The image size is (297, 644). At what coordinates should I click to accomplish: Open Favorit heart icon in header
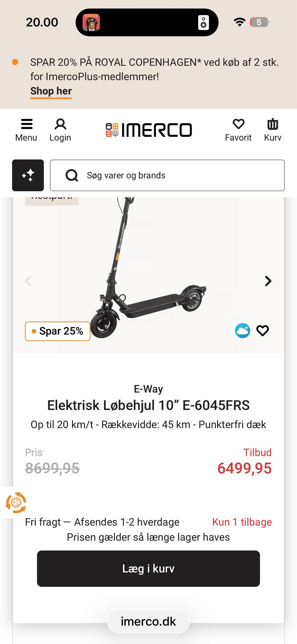click(238, 130)
